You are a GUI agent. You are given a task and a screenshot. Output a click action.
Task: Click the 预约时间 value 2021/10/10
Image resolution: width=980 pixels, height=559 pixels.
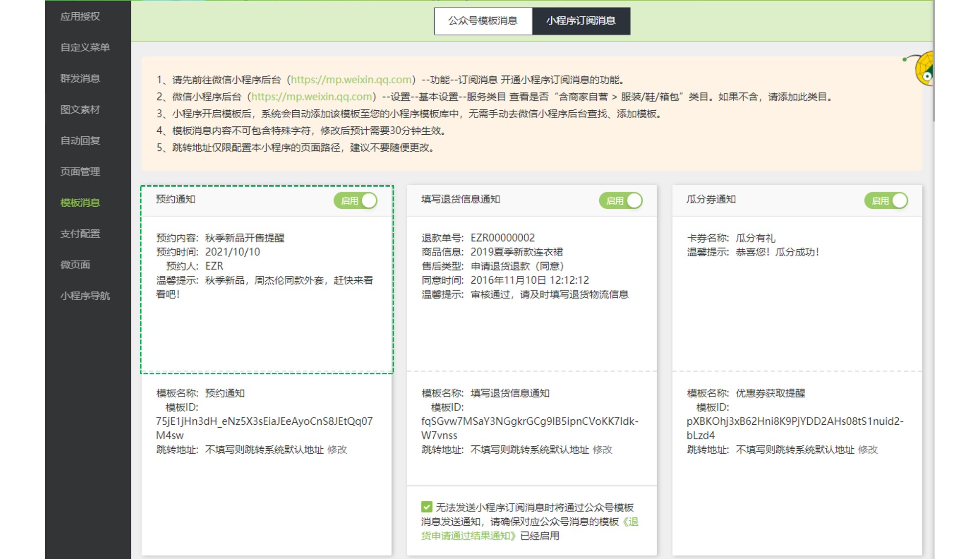[x=233, y=252]
